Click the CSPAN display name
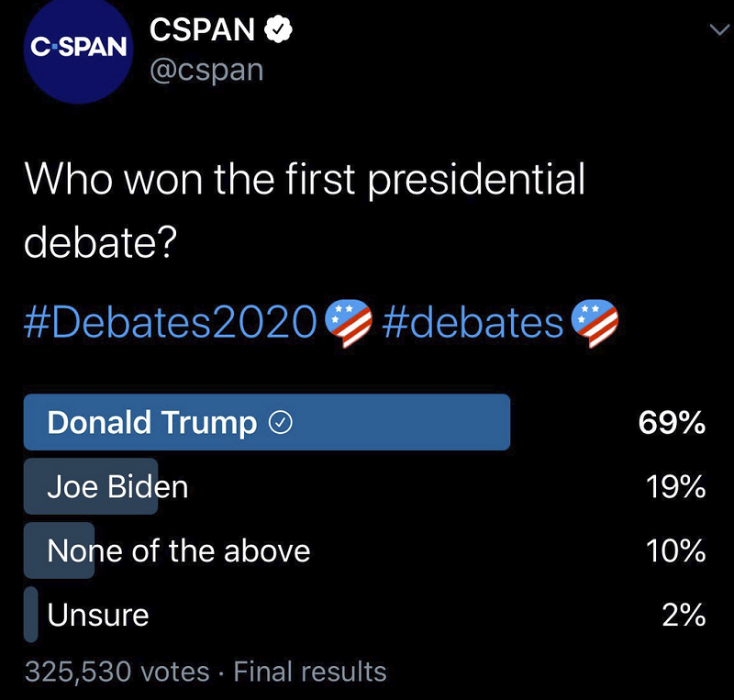This screenshot has height=700, width=734. pyautogui.click(x=202, y=29)
